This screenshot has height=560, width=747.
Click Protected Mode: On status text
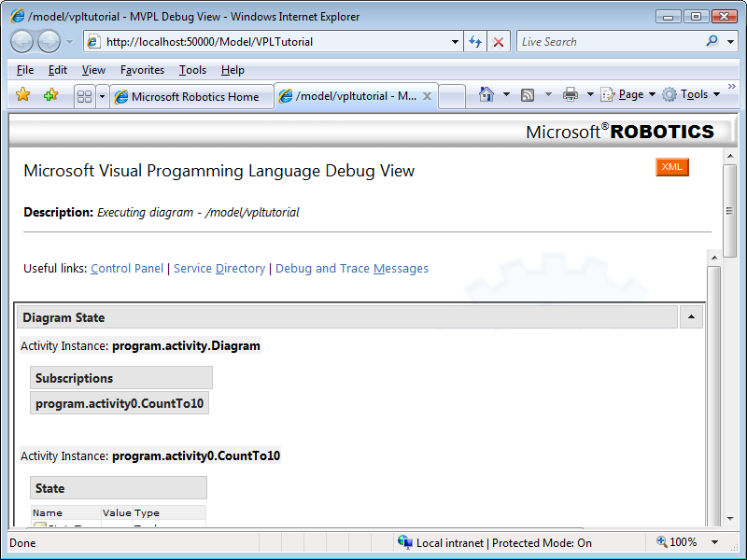[x=542, y=543]
